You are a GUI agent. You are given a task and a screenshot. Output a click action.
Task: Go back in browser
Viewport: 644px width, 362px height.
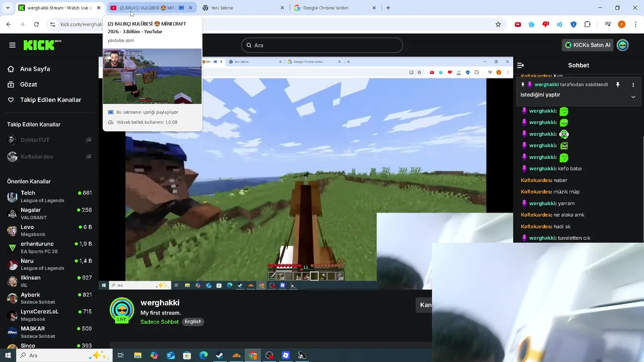click(9, 24)
